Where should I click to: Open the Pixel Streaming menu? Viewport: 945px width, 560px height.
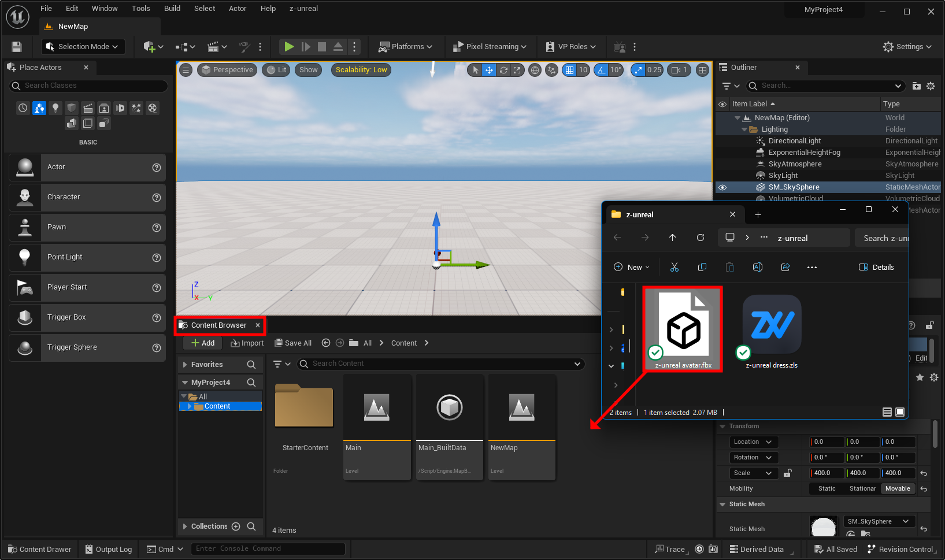click(x=490, y=47)
